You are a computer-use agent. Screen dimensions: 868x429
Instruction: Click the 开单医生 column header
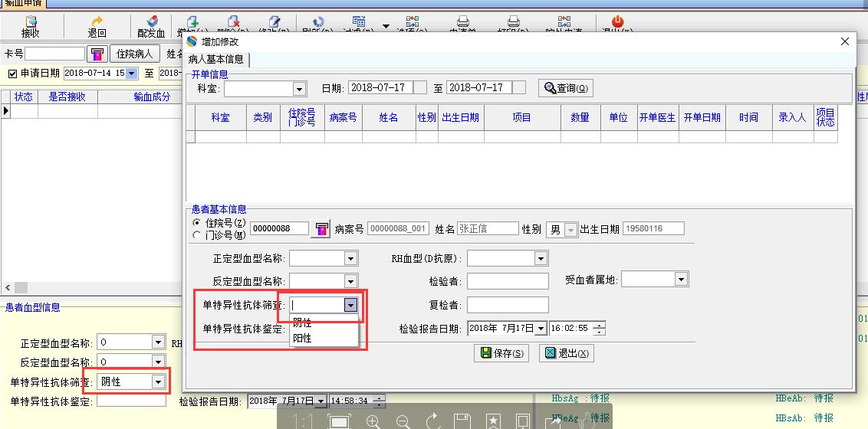pos(658,117)
